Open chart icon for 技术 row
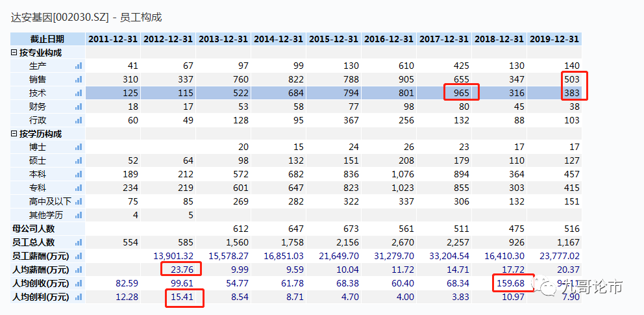 [79, 94]
